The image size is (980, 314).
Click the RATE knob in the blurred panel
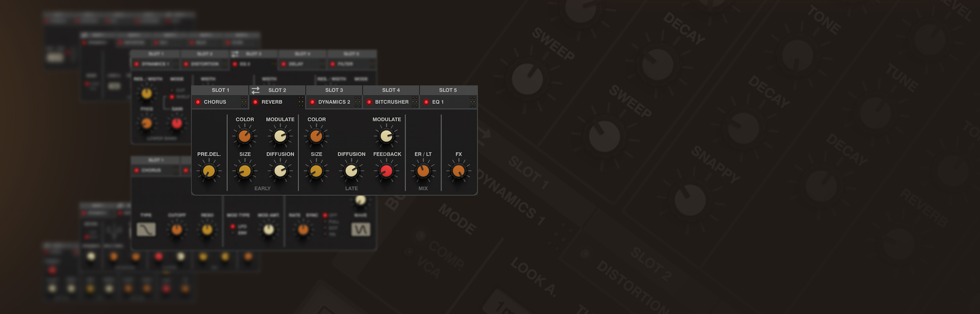[303, 229]
